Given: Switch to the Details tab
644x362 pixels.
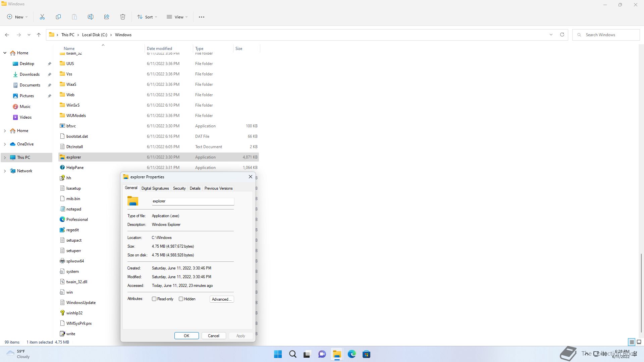Looking at the screenshot, I should pos(195,188).
